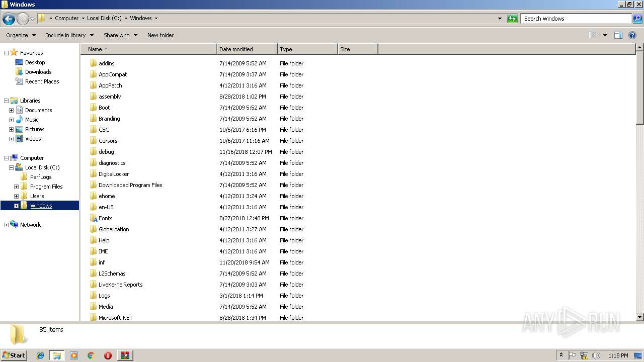Click the Action Center flag icon

(x=572, y=355)
